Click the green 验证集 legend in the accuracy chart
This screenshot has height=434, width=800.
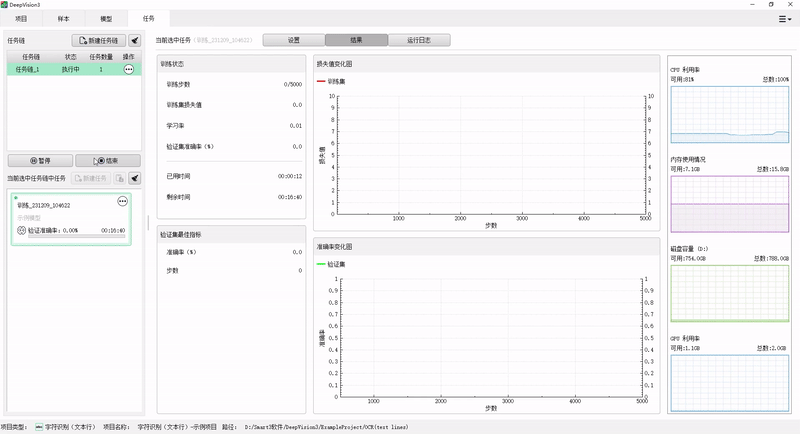coord(335,264)
